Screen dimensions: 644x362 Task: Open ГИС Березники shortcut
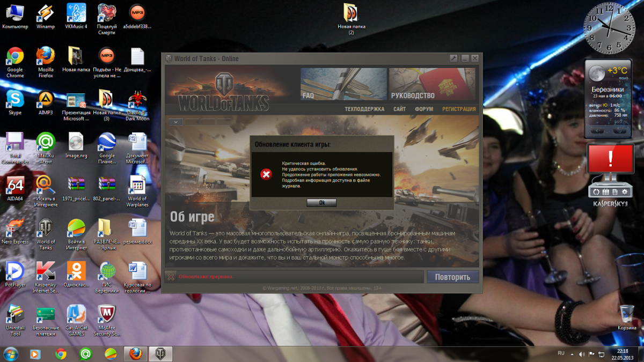107,277
